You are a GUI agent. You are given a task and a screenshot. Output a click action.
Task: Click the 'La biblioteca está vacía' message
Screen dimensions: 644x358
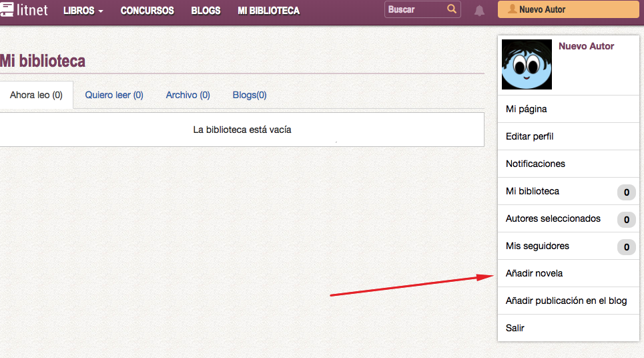tap(242, 130)
